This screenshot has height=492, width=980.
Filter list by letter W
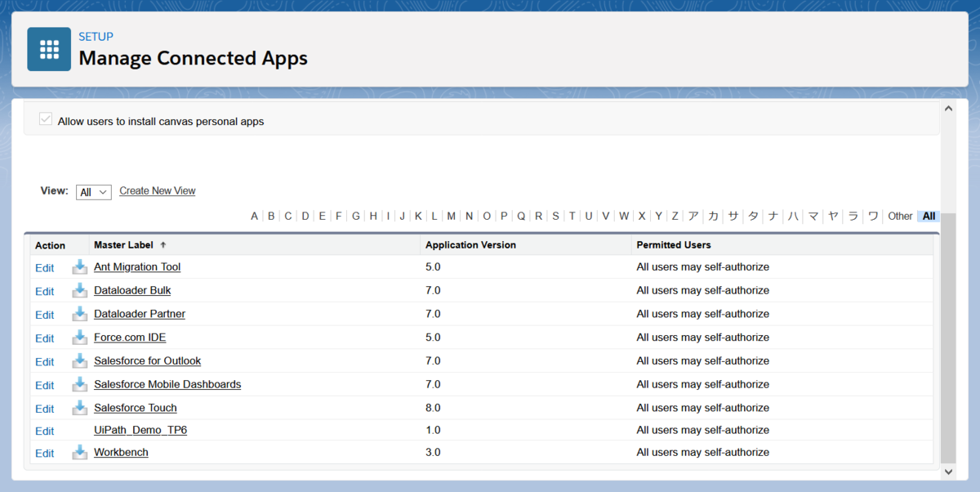[624, 217]
